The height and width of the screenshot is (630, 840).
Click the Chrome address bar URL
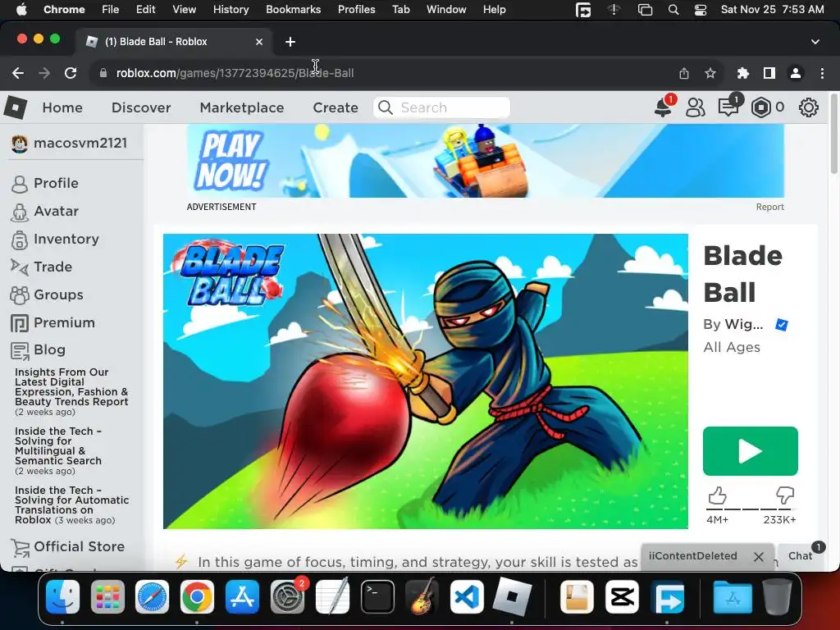tap(235, 73)
